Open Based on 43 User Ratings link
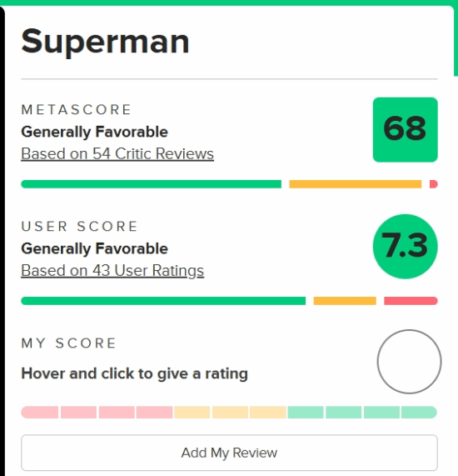The image size is (458, 476). coord(112,270)
